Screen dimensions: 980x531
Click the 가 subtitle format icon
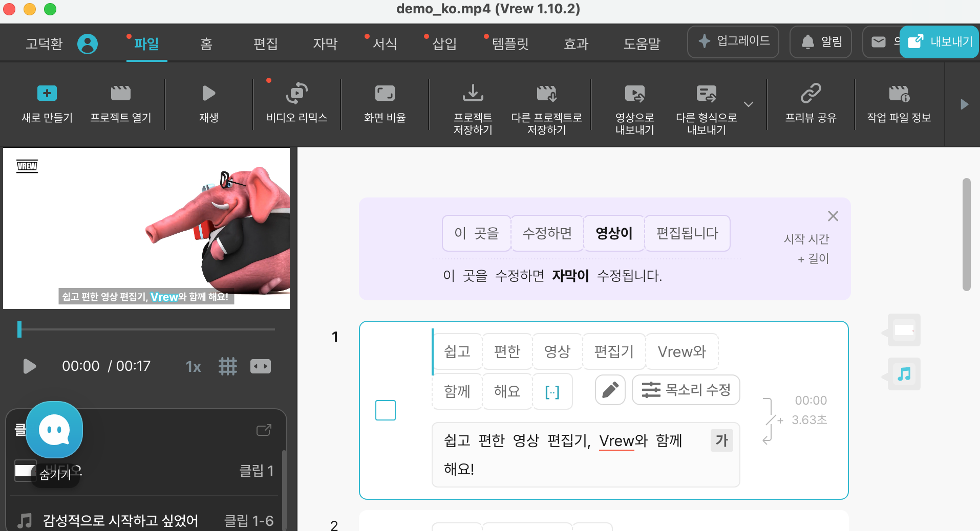(722, 440)
